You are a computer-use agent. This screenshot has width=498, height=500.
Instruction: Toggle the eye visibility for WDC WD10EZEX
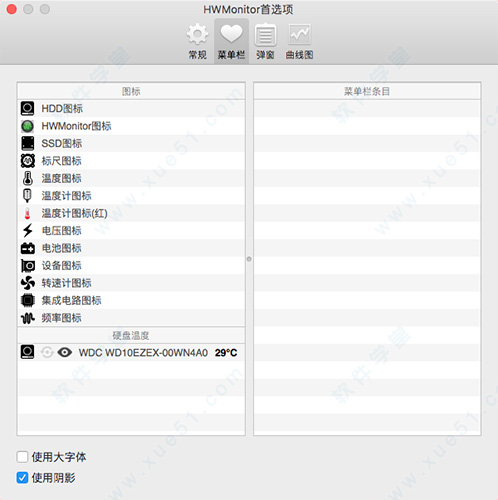pos(65,352)
